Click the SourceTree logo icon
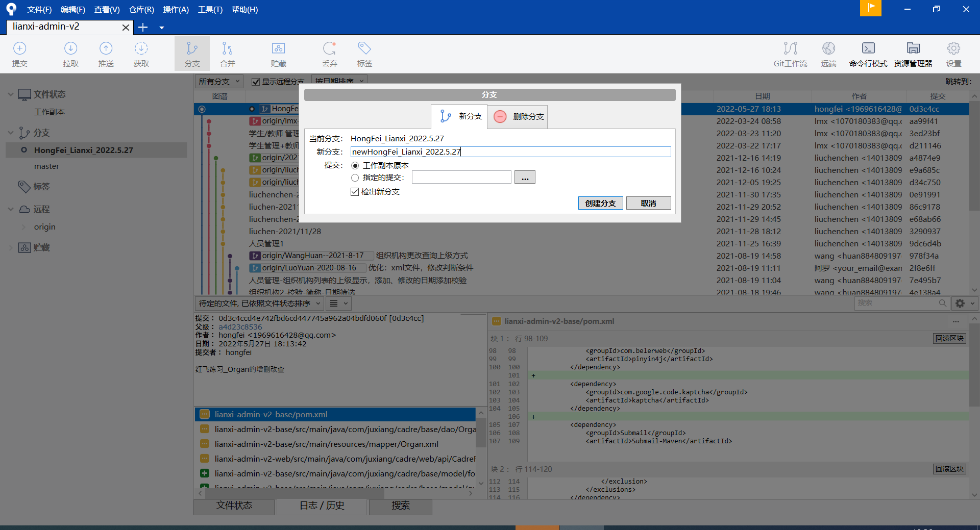The height and width of the screenshot is (530, 980). (11, 9)
